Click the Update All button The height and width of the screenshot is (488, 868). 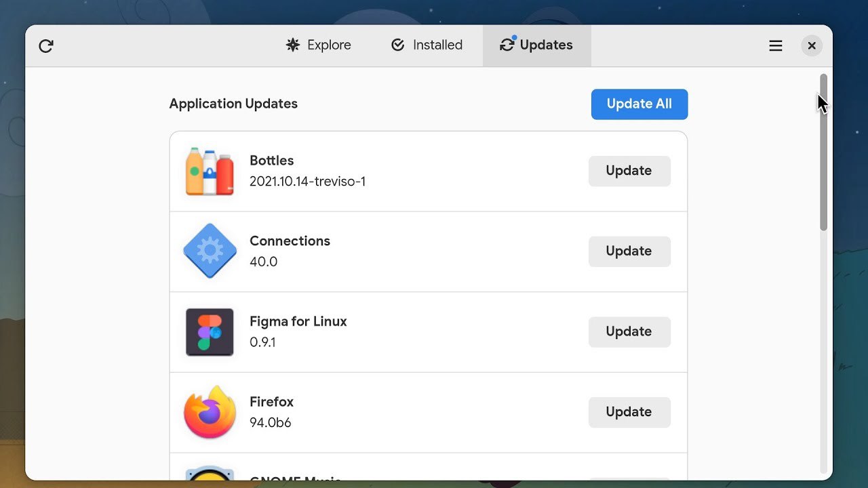[639, 104]
